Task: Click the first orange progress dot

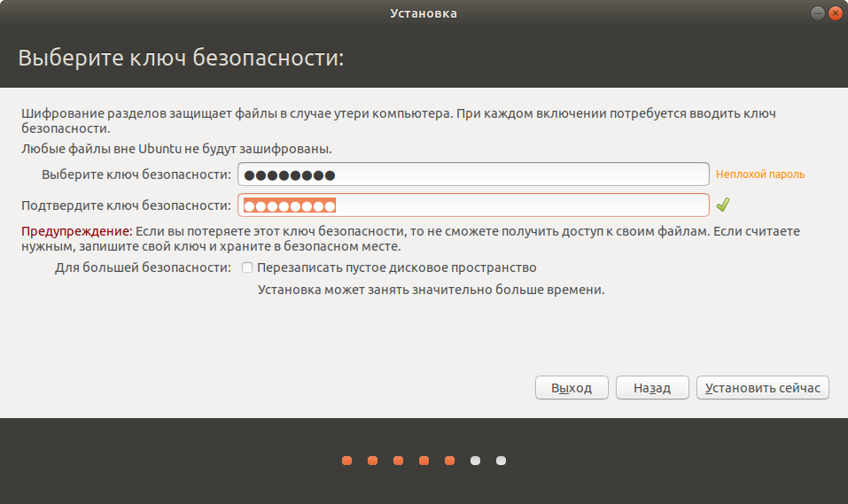Action: (x=346, y=461)
